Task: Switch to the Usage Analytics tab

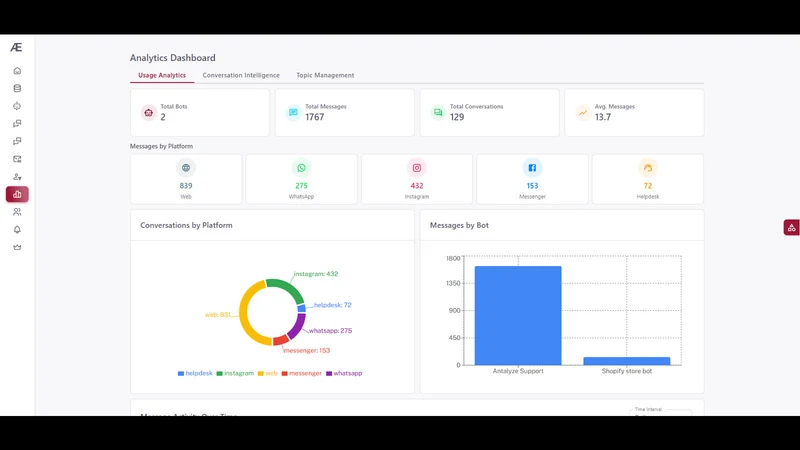Action: coord(162,75)
